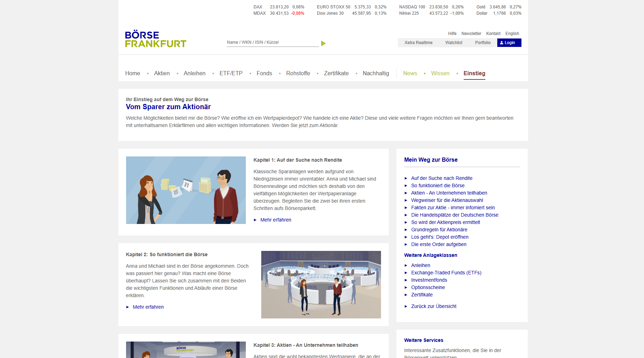The image size is (644, 358).
Task: Open the Portfolio page
Action: tap(483, 43)
